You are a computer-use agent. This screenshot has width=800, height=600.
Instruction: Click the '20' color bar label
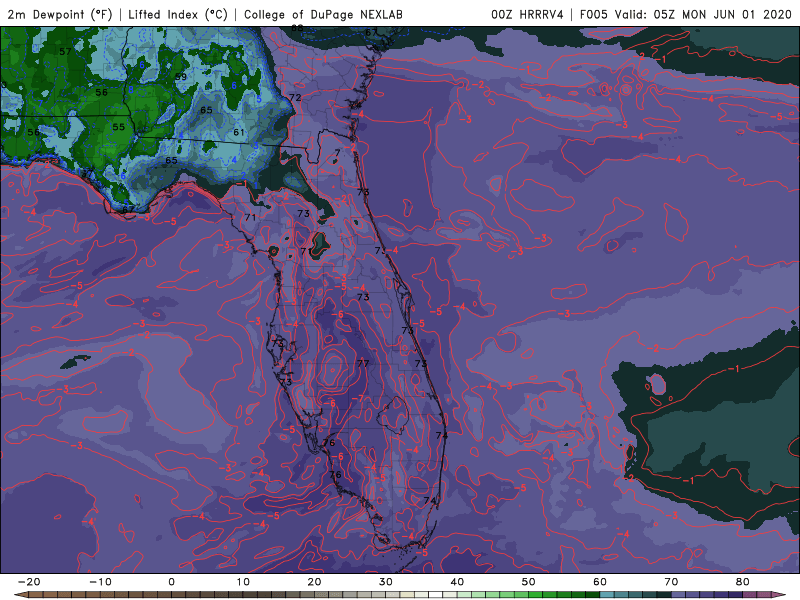[314, 582]
